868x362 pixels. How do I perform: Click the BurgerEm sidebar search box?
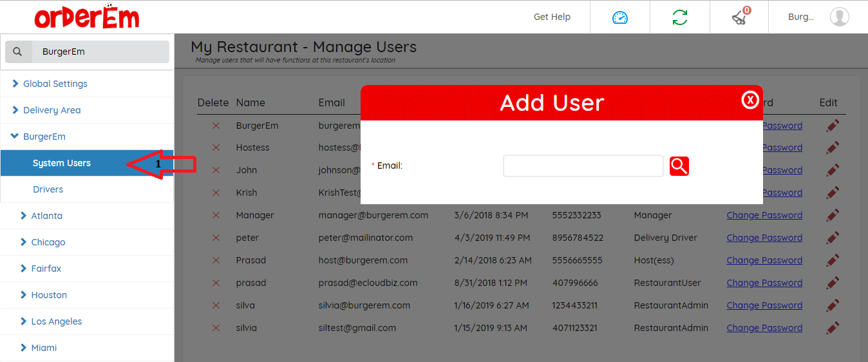point(100,52)
